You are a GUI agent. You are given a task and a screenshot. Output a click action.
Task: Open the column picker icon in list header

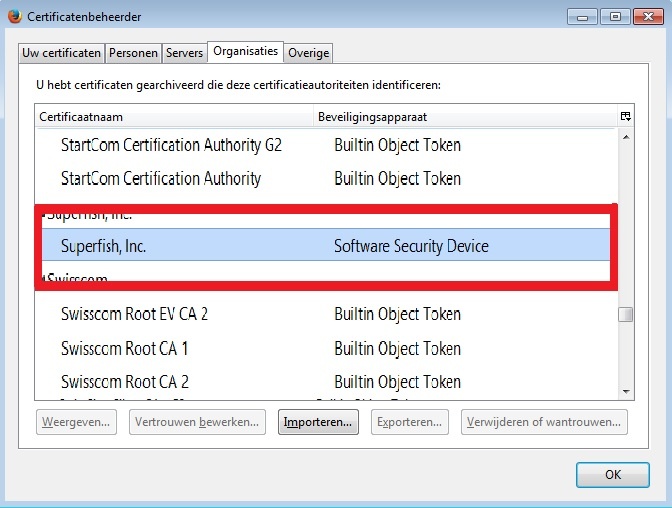pyautogui.click(x=625, y=117)
